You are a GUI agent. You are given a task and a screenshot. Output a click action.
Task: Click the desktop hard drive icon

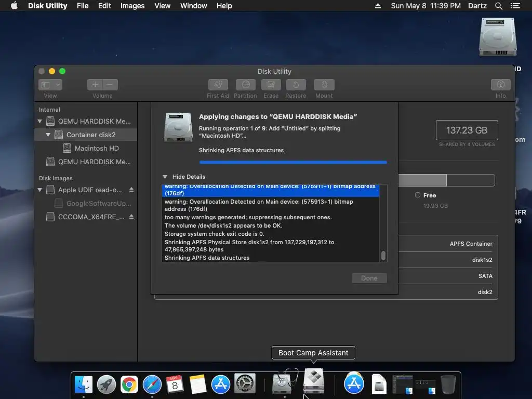point(498,37)
